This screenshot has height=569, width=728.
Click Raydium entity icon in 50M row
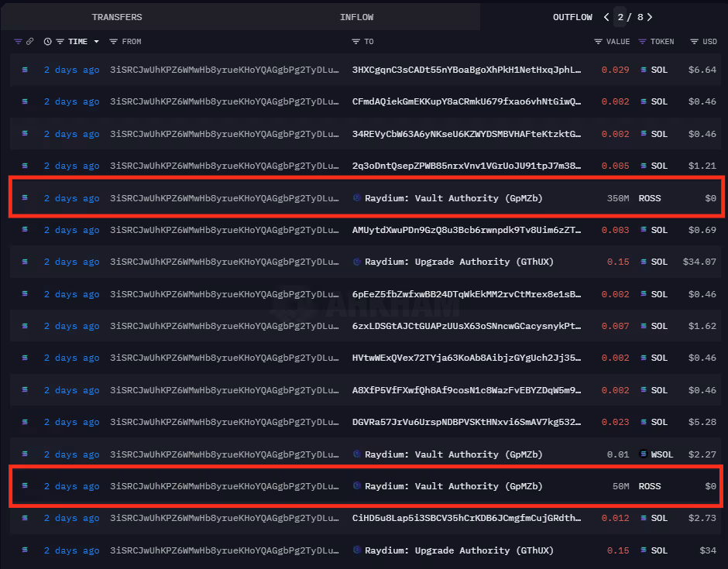click(x=356, y=485)
